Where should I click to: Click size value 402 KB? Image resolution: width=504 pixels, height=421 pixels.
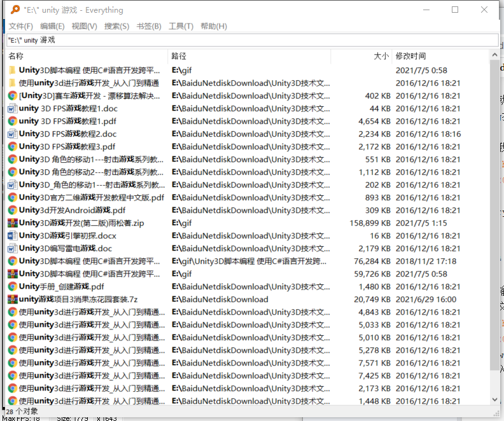click(x=377, y=95)
